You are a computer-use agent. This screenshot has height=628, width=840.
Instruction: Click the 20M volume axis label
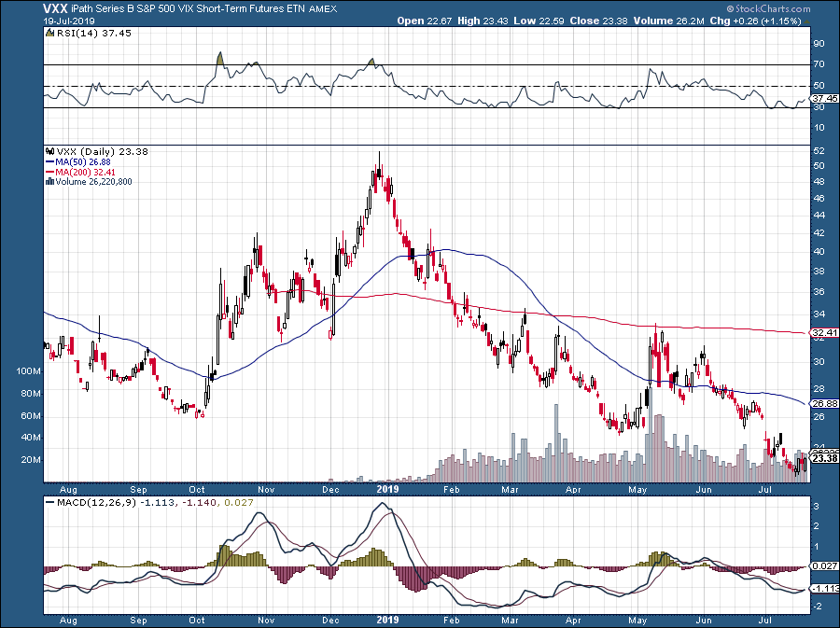(31, 460)
